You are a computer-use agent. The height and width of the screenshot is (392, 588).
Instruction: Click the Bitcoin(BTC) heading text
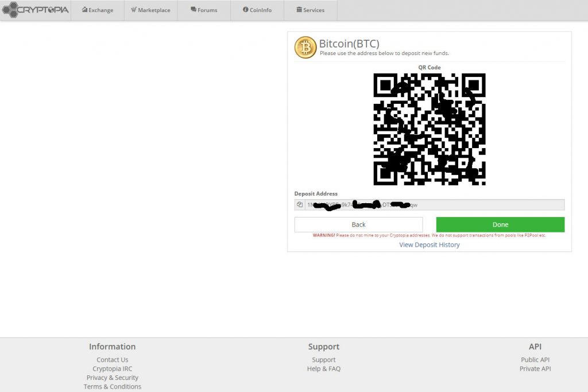tap(349, 44)
